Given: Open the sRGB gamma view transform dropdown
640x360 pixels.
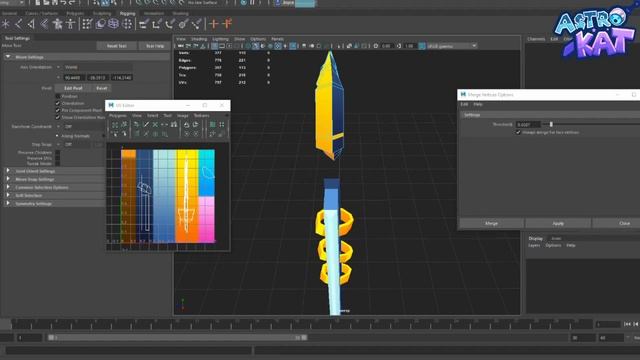Looking at the screenshot, I should click(452, 46).
